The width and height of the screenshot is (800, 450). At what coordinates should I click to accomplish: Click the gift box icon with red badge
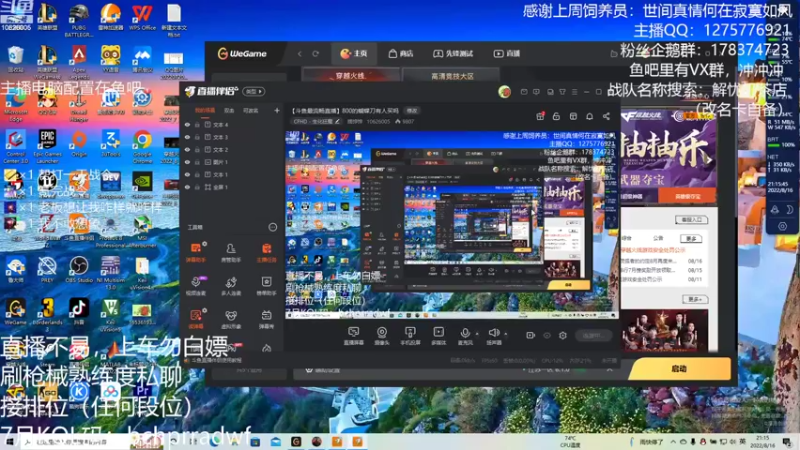[540, 116]
